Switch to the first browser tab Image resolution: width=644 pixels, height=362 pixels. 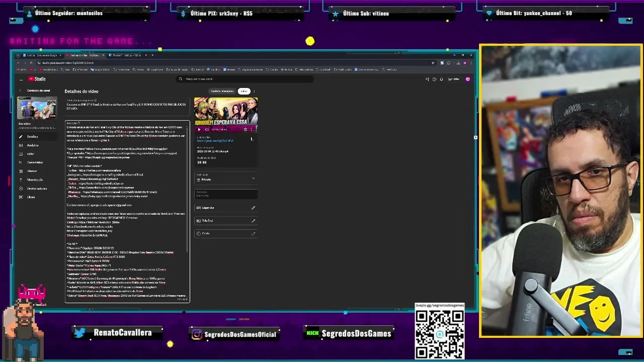coord(41,55)
